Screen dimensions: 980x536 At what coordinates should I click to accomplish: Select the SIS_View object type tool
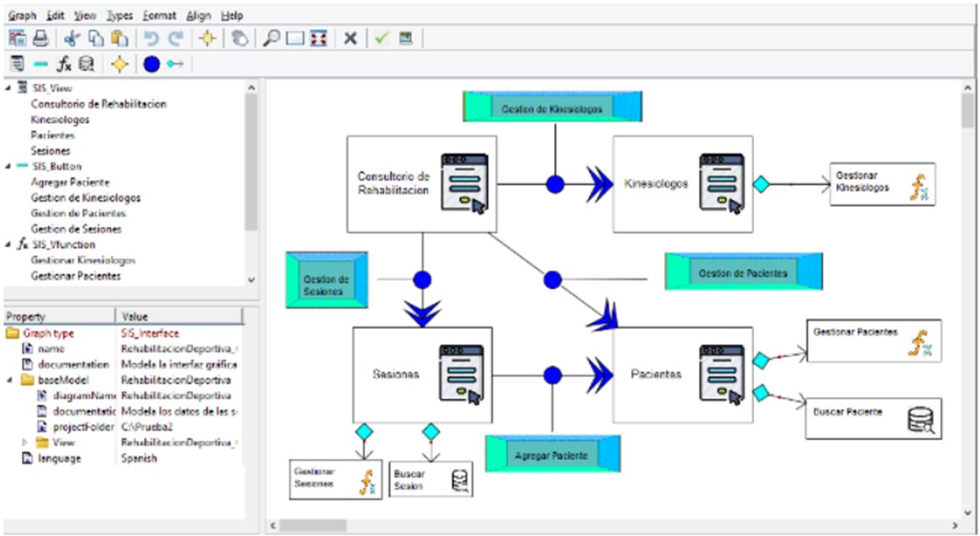[x=17, y=64]
